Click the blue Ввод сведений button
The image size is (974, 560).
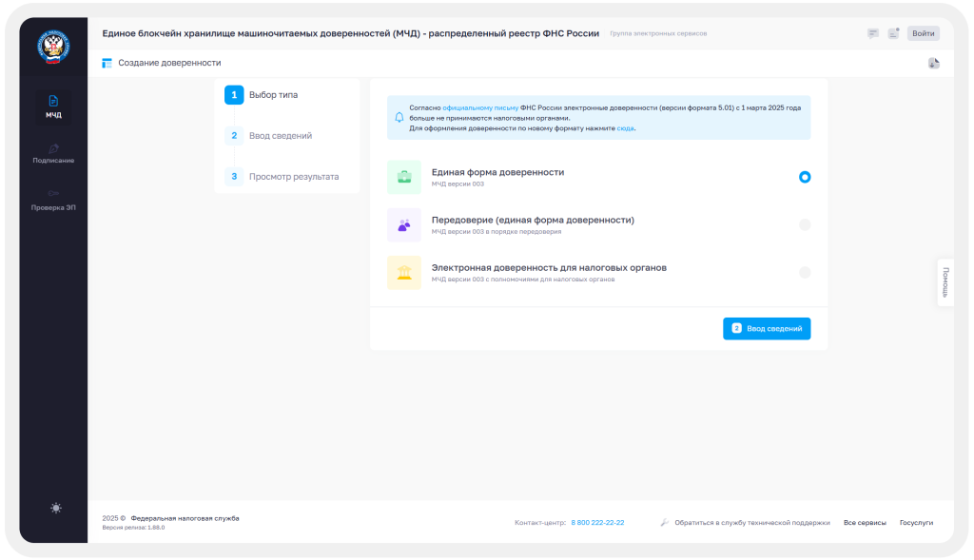click(767, 328)
